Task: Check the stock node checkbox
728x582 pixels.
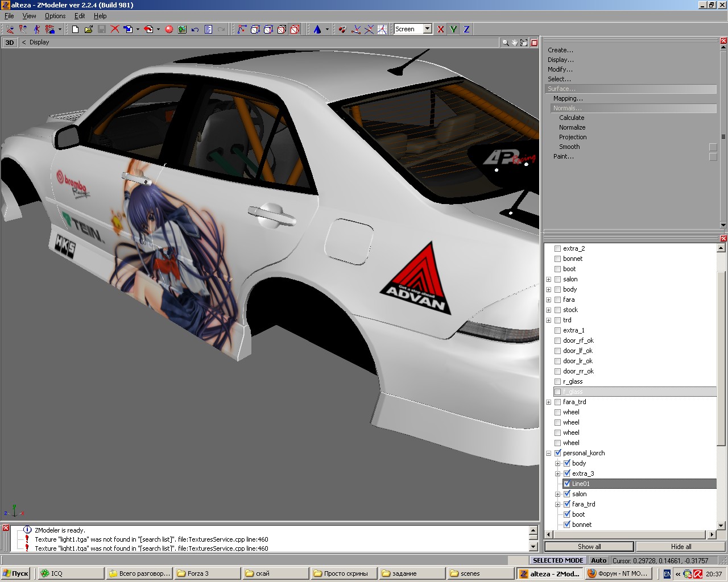Action: click(x=557, y=310)
